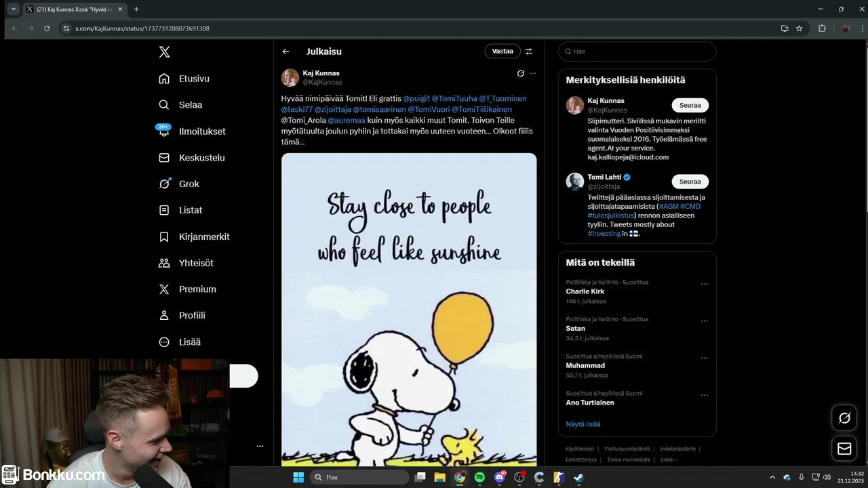Click the address bar URL
Screen dimensions: 868x488
coord(142,28)
